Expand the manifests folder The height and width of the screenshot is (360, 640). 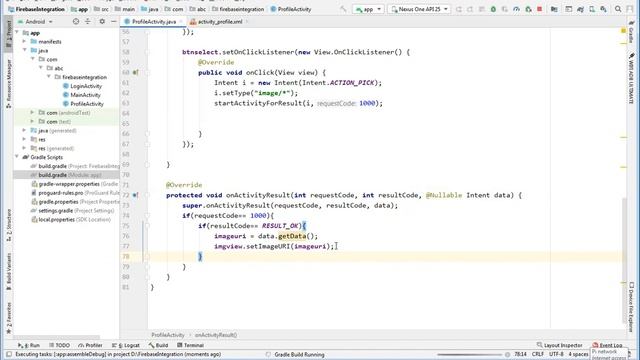[x=24, y=42]
